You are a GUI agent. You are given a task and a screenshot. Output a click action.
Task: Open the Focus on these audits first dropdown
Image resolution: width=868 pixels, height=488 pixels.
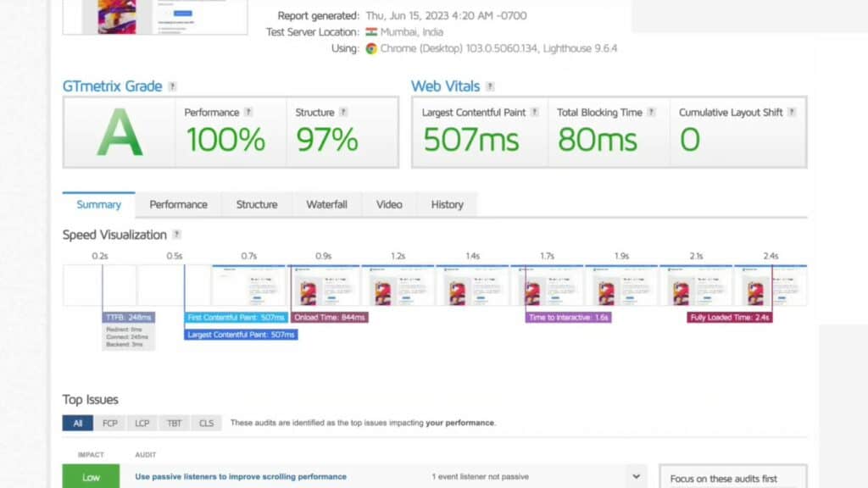click(733, 478)
